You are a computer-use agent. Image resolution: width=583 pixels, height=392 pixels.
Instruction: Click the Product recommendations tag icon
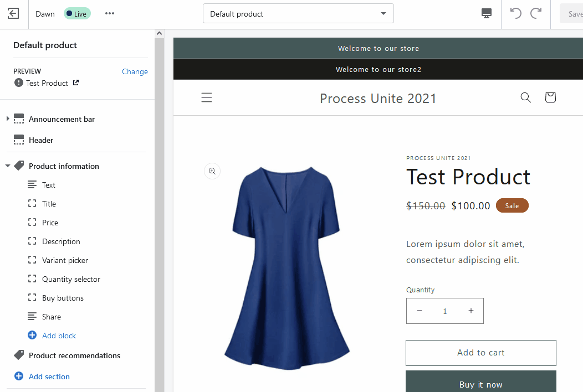click(19, 355)
